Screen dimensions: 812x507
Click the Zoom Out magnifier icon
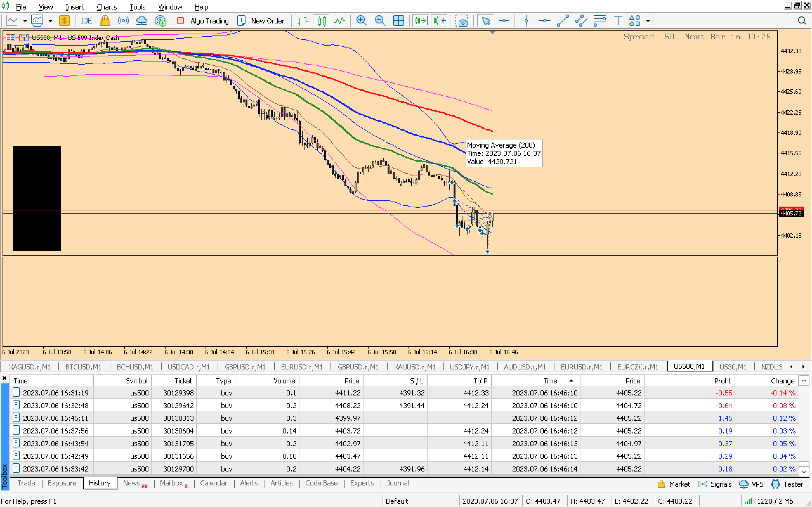pyautogui.click(x=380, y=21)
